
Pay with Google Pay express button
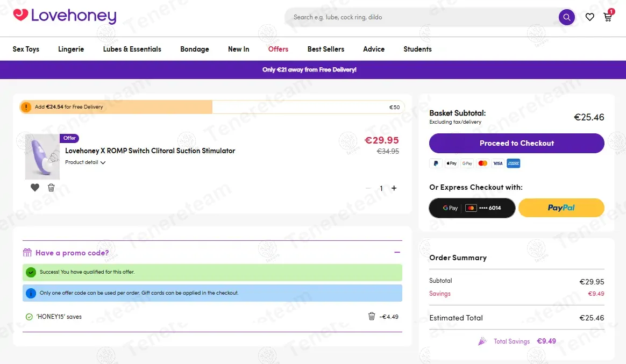(x=472, y=208)
